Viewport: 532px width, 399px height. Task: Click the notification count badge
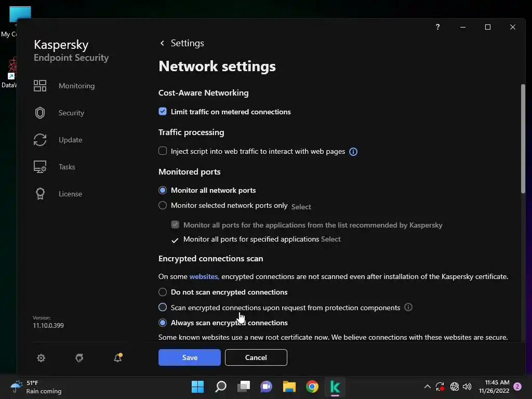517,387
